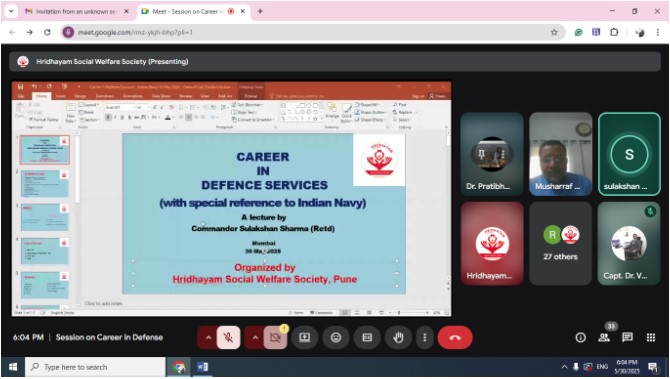Expand video settings arrow beside camera
Screen dimensions: 670x379
pyautogui.click(x=255, y=338)
